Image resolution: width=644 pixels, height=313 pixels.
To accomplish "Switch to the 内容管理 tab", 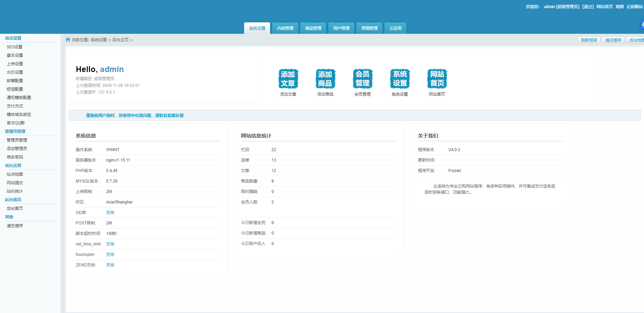I will coord(285,28).
